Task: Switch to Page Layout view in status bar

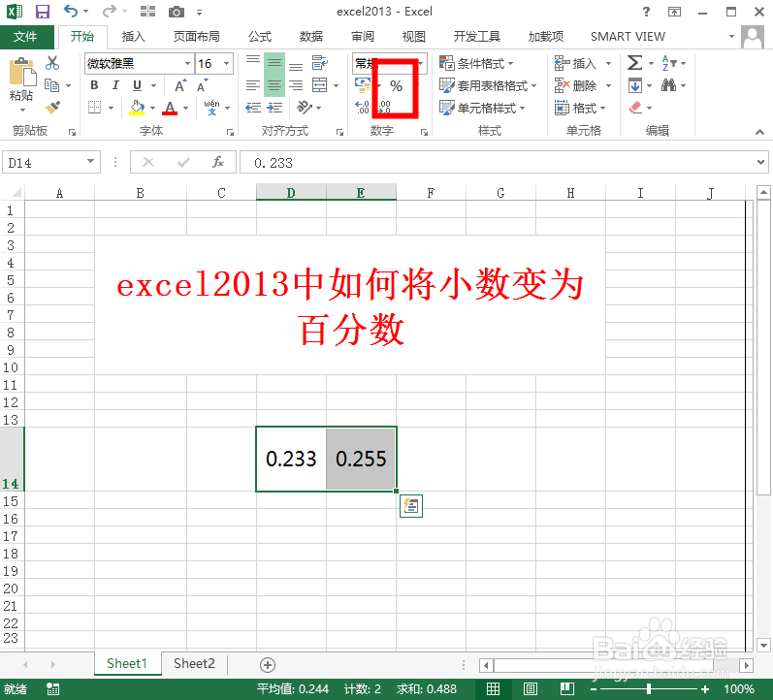Action: [531, 688]
